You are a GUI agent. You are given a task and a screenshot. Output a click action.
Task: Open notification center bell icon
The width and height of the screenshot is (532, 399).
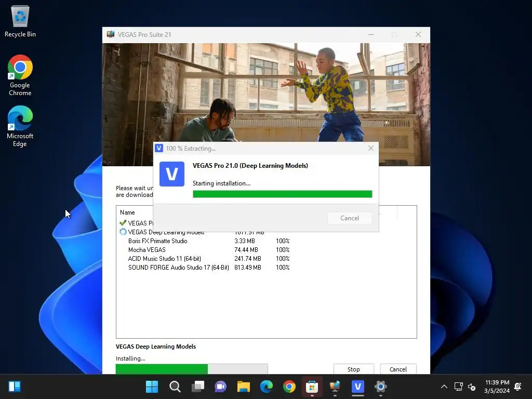518,387
